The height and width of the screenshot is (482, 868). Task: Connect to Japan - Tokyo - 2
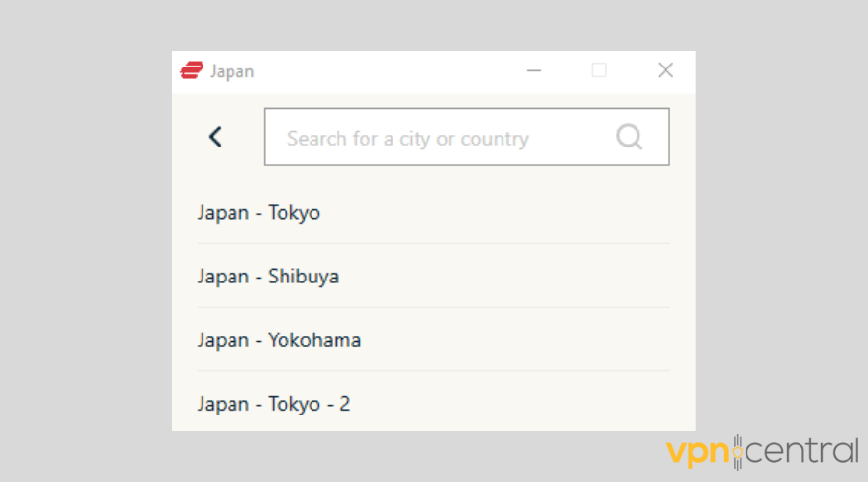click(274, 404)
